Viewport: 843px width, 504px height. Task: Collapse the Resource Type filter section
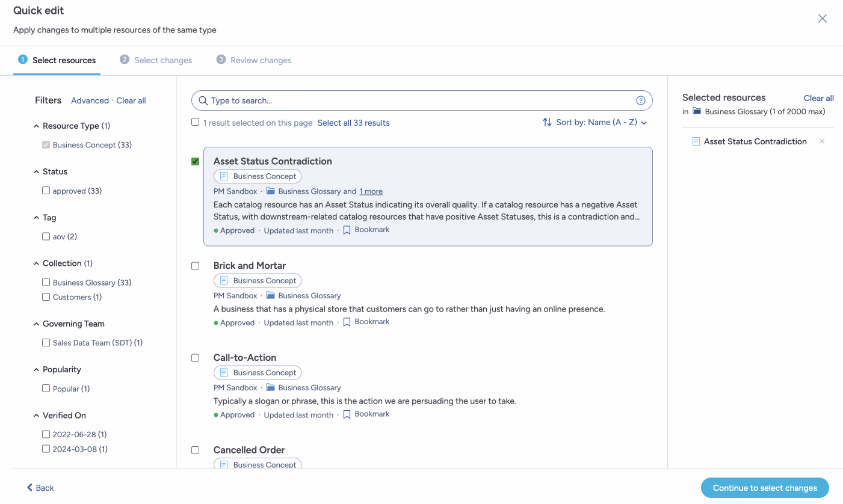point(36,126)
